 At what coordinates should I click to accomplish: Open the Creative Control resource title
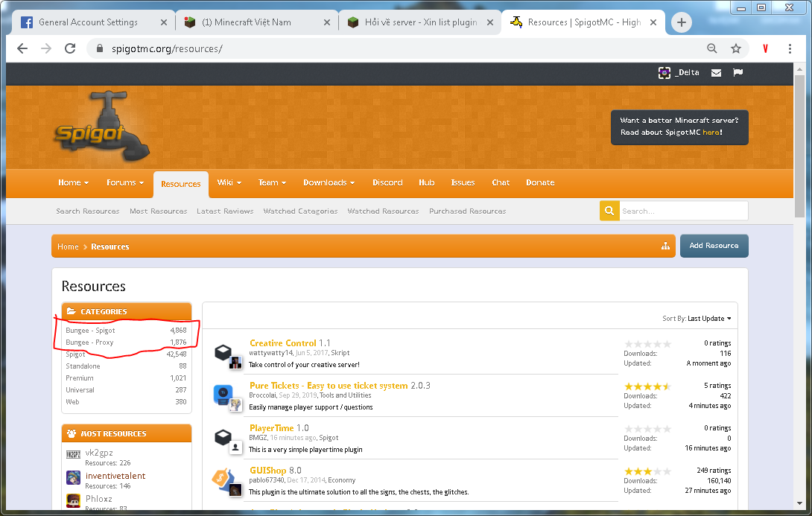click(283, 343)
